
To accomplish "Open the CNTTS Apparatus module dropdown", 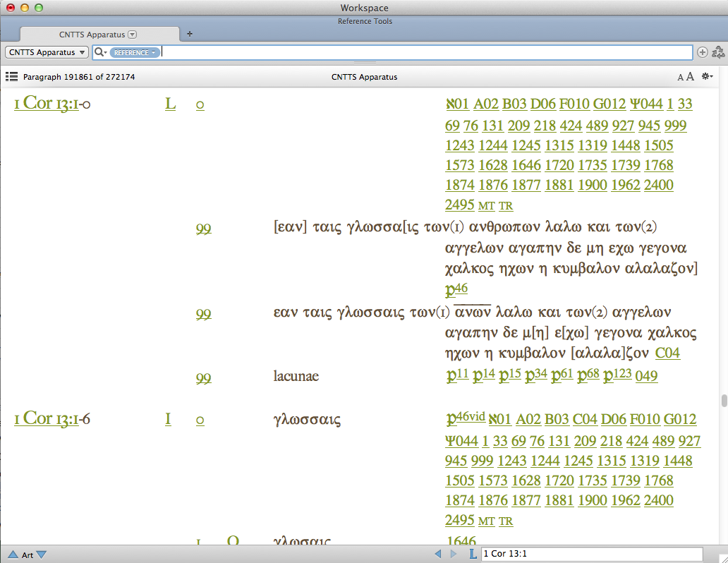I will [47, 52].
